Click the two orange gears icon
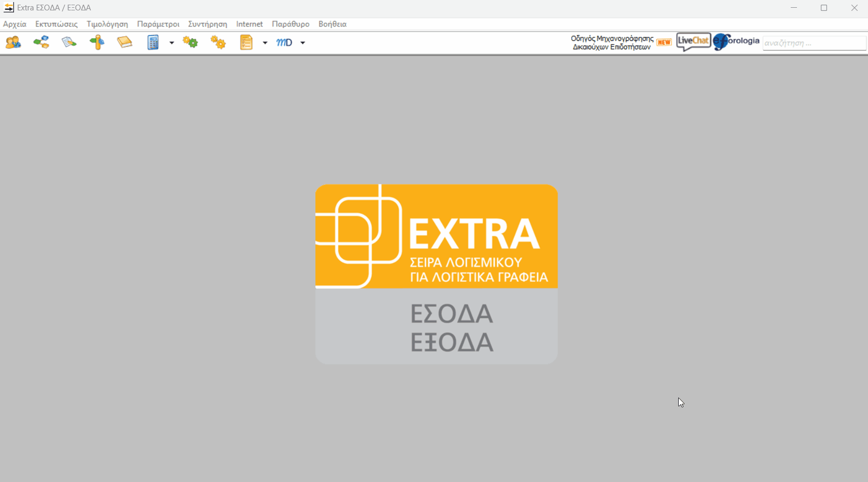Screen dimensions: 868x482 click(x=218, y=42)
